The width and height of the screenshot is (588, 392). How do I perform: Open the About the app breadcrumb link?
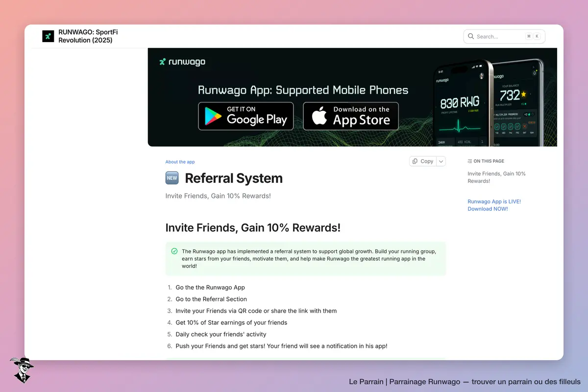click(180, 162)
